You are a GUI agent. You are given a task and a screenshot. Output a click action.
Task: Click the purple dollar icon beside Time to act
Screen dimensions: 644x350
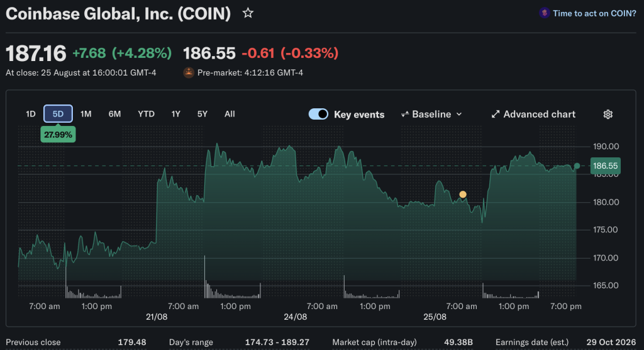(544, 13)
